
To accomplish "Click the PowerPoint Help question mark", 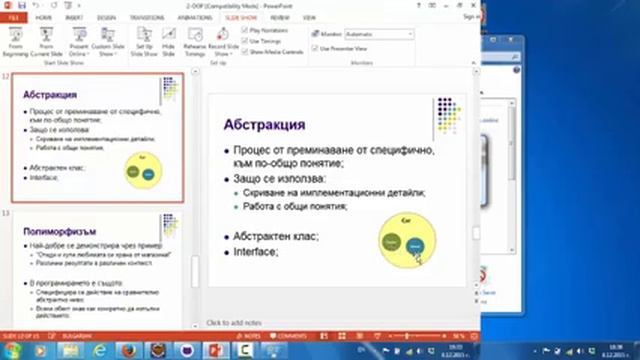I will [x=418, y=6].
